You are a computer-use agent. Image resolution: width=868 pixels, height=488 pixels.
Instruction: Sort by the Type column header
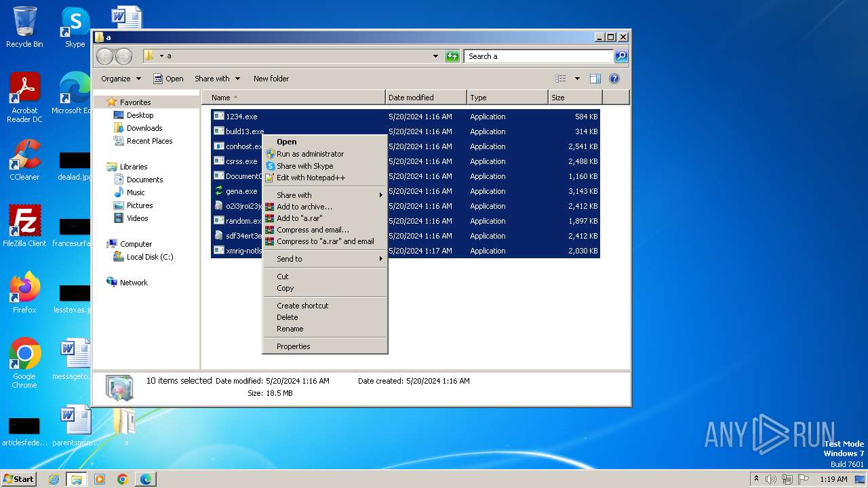click(x=507, y=98)
